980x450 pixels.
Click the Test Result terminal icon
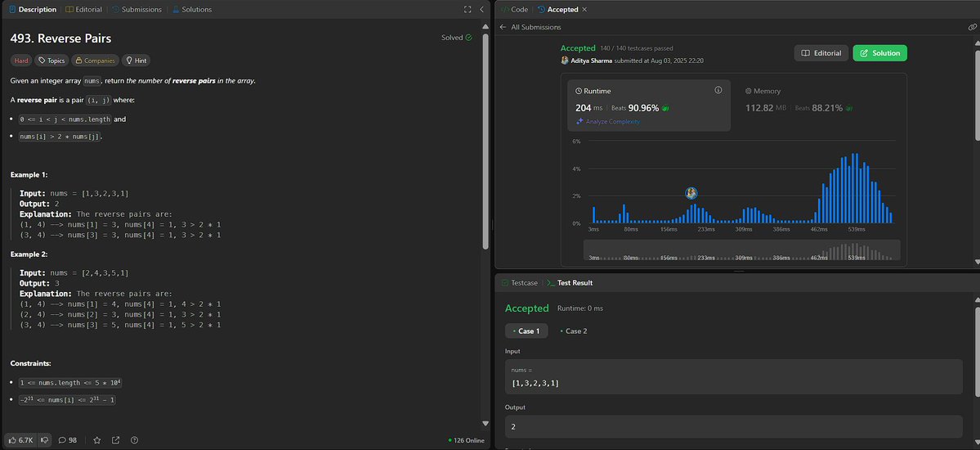point(551,283)
